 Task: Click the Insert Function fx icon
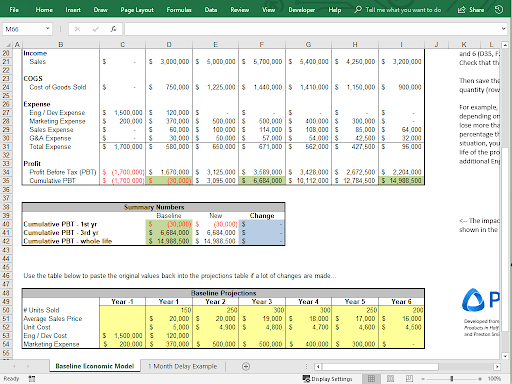(x=113, y=29)
